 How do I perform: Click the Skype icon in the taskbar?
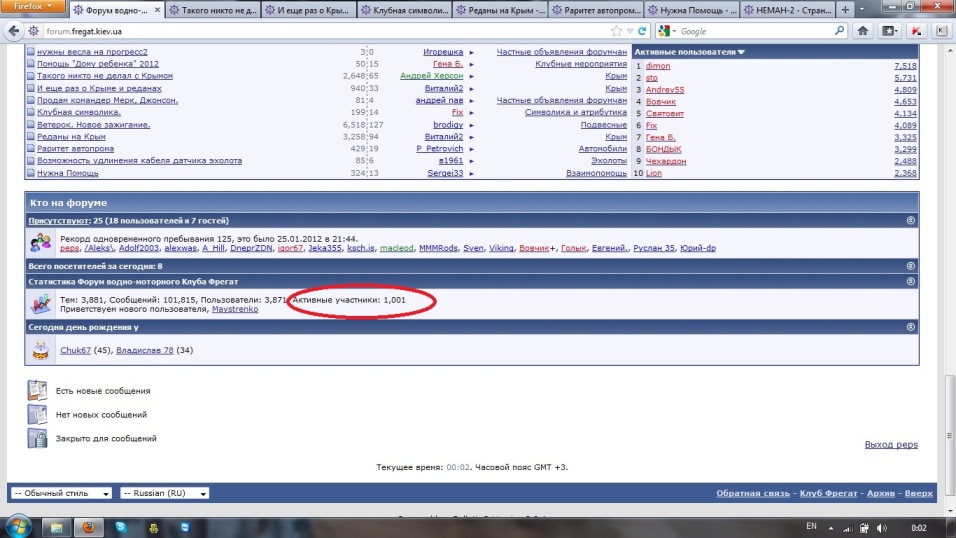(121, 526)
